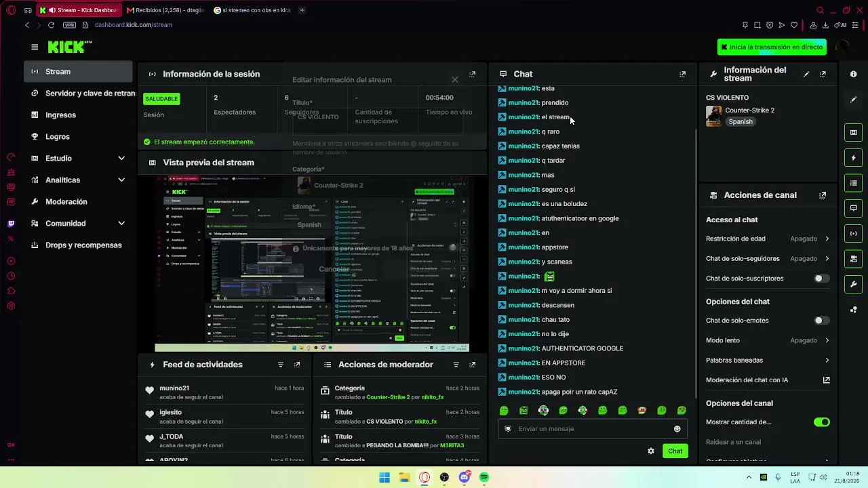868x488 pixels.
Task: Click Inicia la transmisión en directo button
Action: (x=772, y=47)
